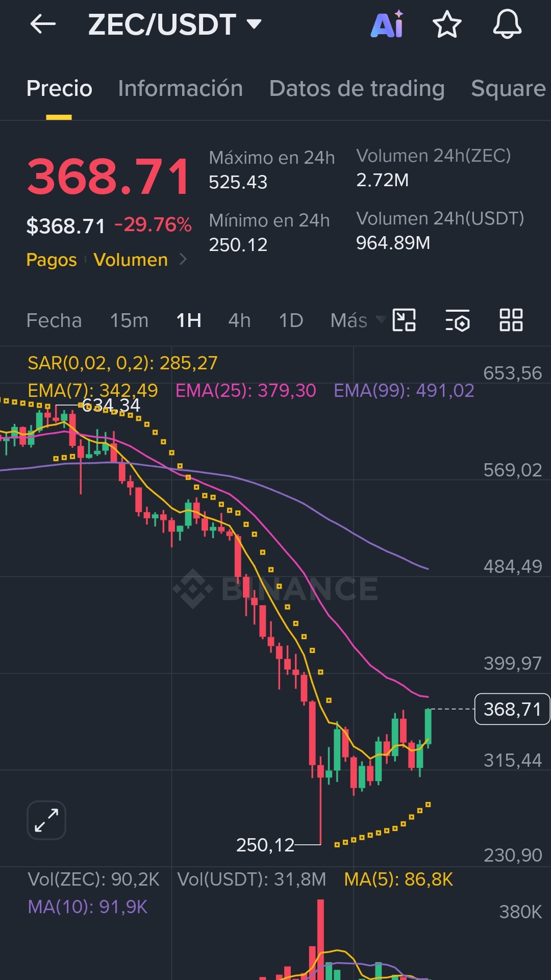Click the 569,02 price axis label
This screenshot has height=980, width=551.
(513, 470)
